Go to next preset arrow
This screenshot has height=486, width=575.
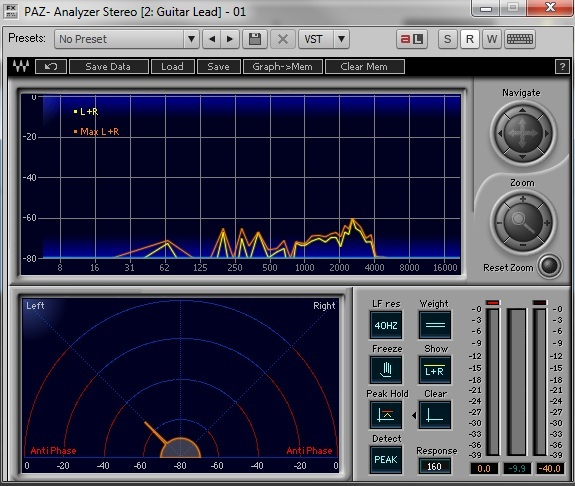click(230, 39)
